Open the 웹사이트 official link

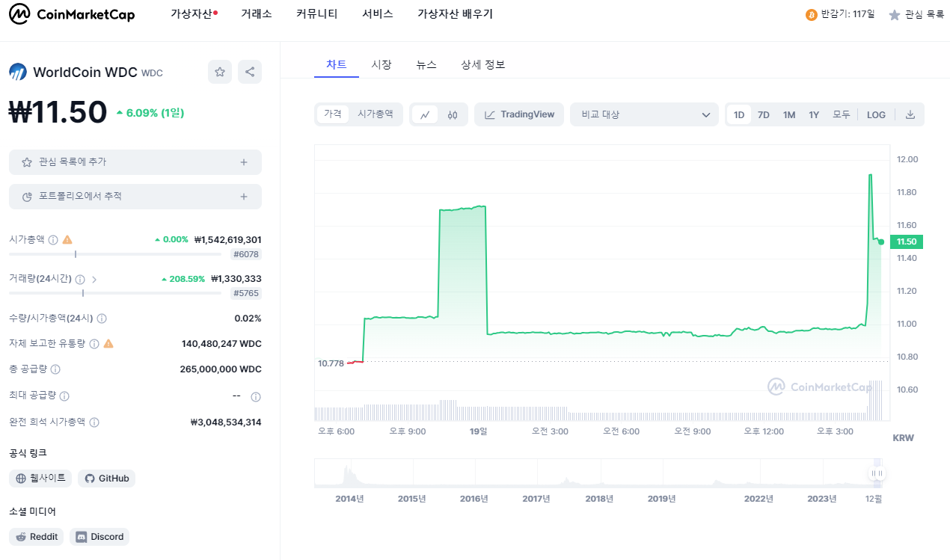point(40,479)
